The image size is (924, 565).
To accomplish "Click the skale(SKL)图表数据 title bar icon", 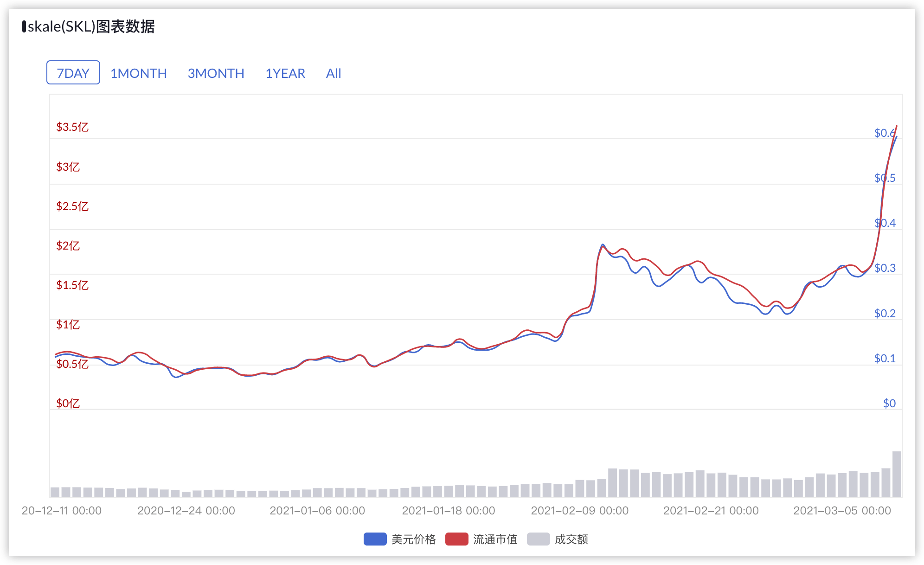I will [x=24, y=27].
